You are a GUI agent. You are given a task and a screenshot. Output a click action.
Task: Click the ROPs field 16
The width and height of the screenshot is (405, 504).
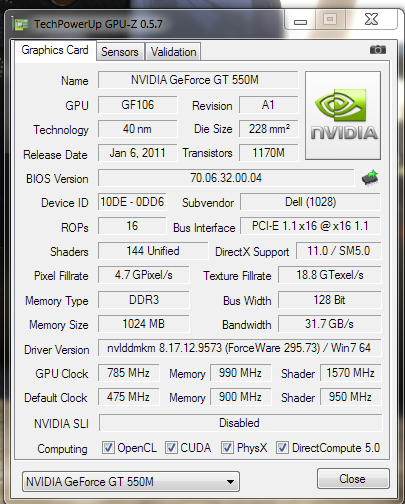[x=132, y=226]
